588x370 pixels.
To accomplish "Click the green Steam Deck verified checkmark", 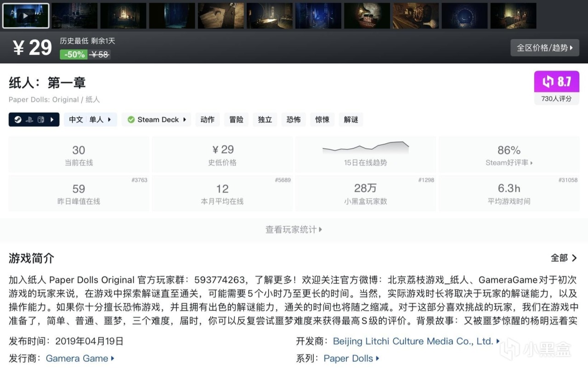I will [131, 120].
